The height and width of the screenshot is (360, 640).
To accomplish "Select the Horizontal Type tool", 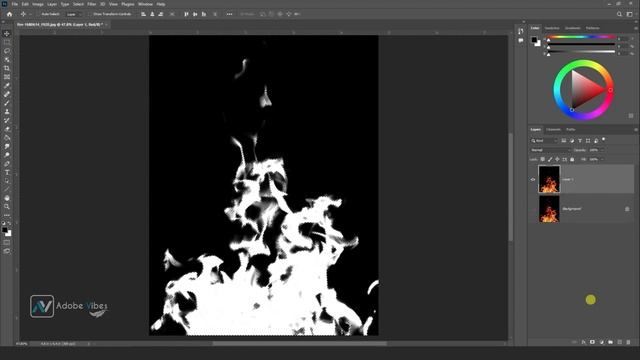I will click(x=7, y=172).
